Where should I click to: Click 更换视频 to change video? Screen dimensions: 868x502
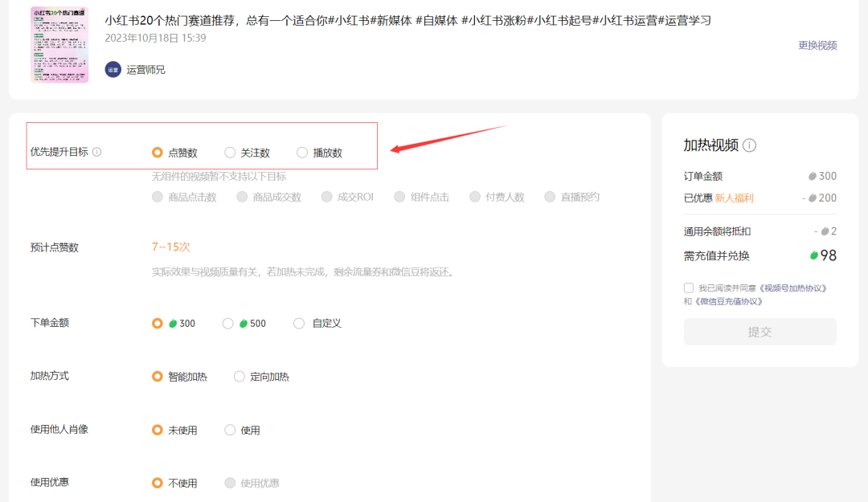click(x=817, y=46)
